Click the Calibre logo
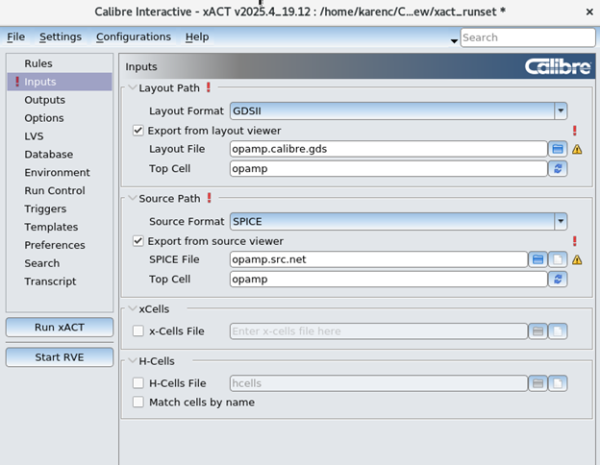Screen dimensions: 600x465 click(x=558, y=67)
